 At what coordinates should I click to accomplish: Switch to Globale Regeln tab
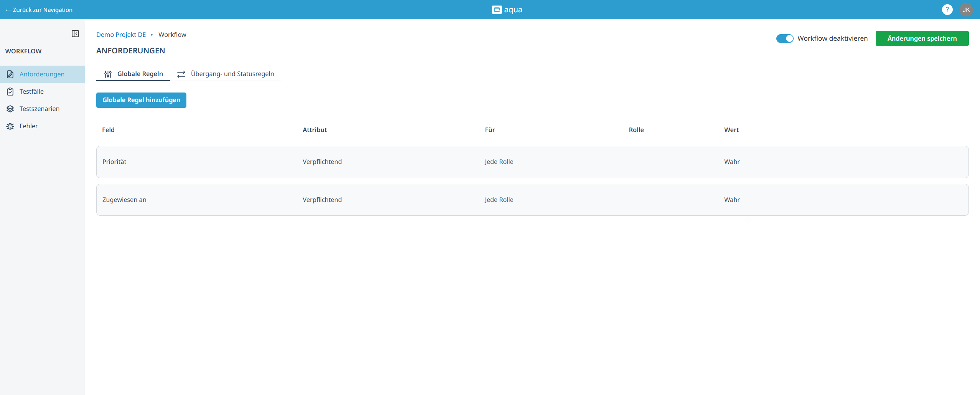133,74
